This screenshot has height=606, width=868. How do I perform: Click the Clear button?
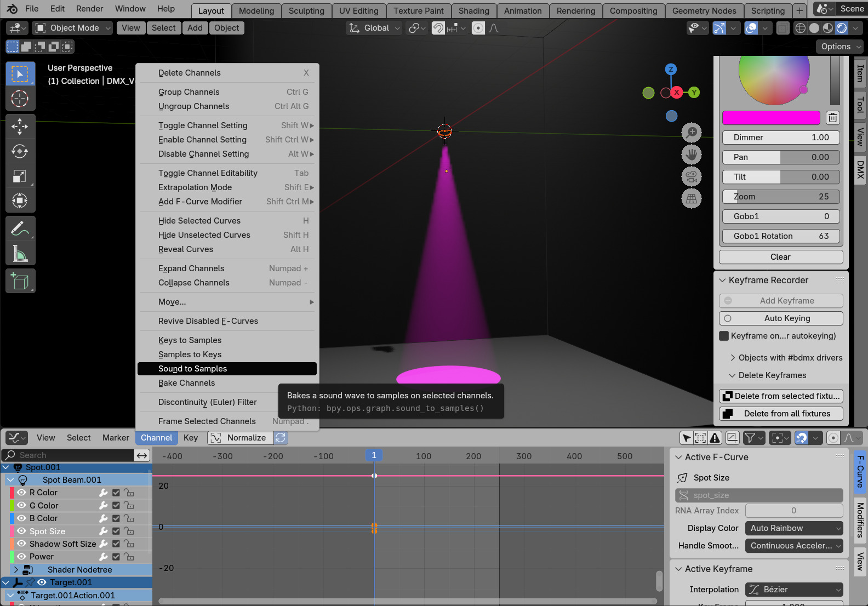pos(781,257)
